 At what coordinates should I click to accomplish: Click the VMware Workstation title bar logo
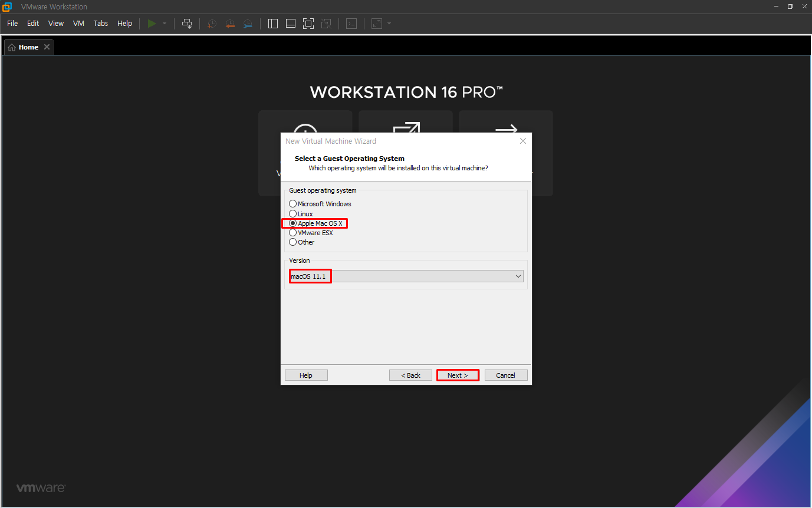coord(7,6)
